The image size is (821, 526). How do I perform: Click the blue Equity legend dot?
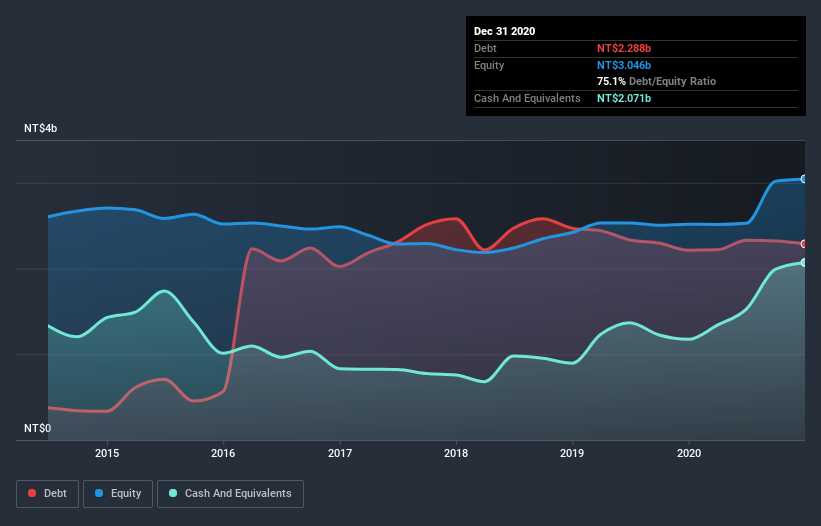tap(99, 493)
